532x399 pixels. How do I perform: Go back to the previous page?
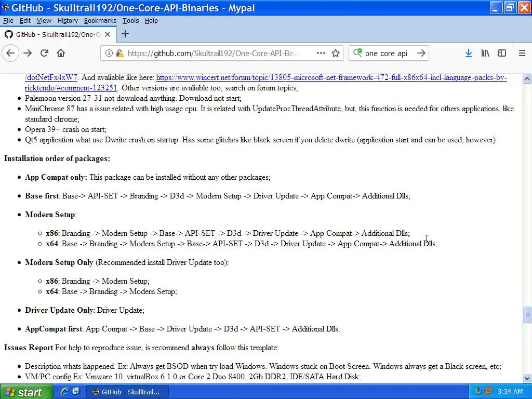10,54
